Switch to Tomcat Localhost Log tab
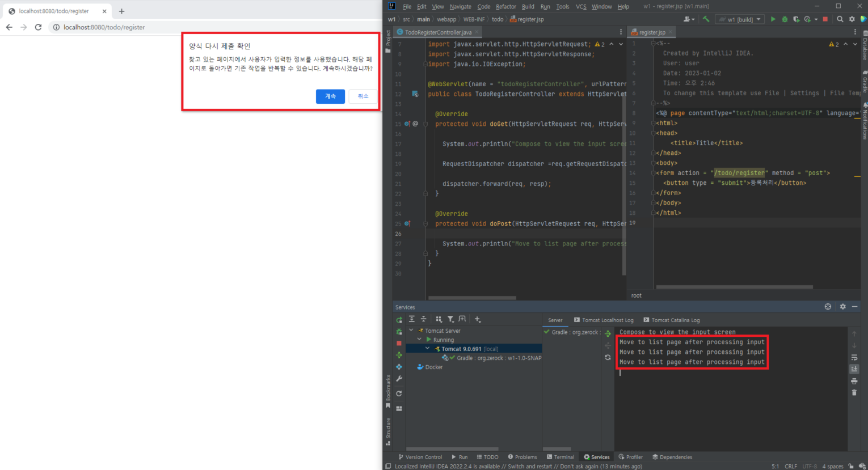The height and width of the screenshot is (470, 868). [x=604, y=320]
